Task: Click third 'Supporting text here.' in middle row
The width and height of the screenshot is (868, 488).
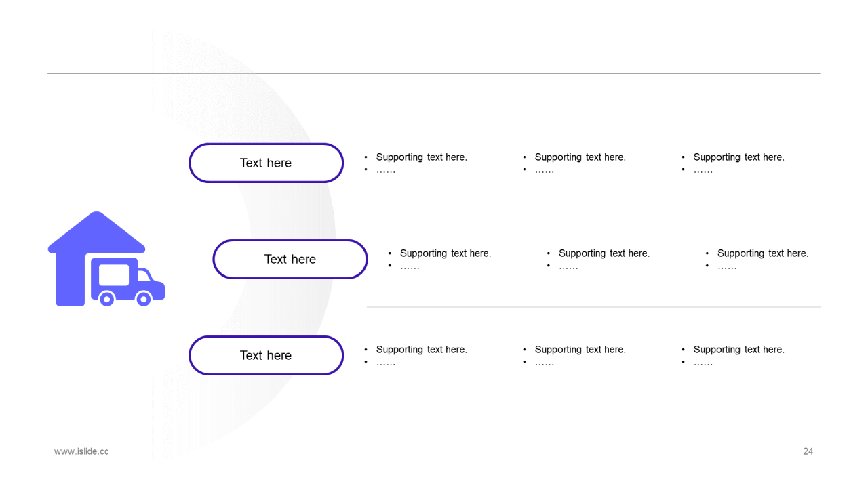Action: pos(763,253)
